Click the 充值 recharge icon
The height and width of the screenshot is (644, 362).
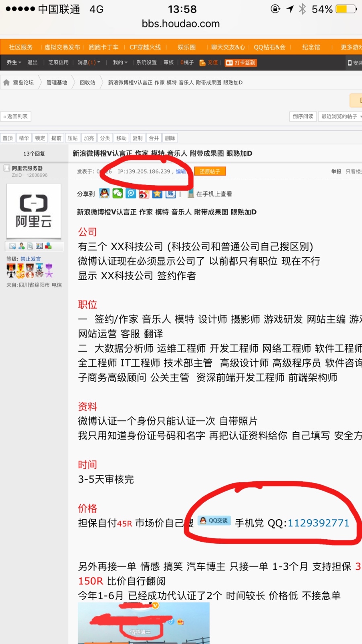pyautogui.click(x=203, y=63)
